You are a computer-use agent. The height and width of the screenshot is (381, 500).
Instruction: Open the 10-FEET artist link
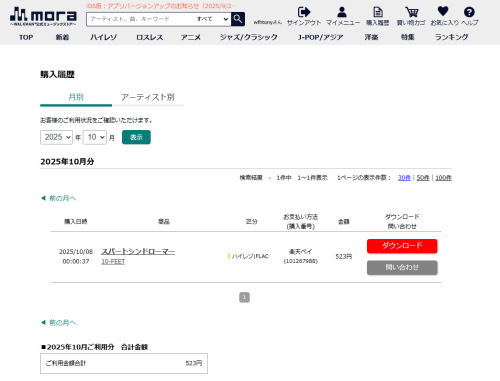coord(113,262)
